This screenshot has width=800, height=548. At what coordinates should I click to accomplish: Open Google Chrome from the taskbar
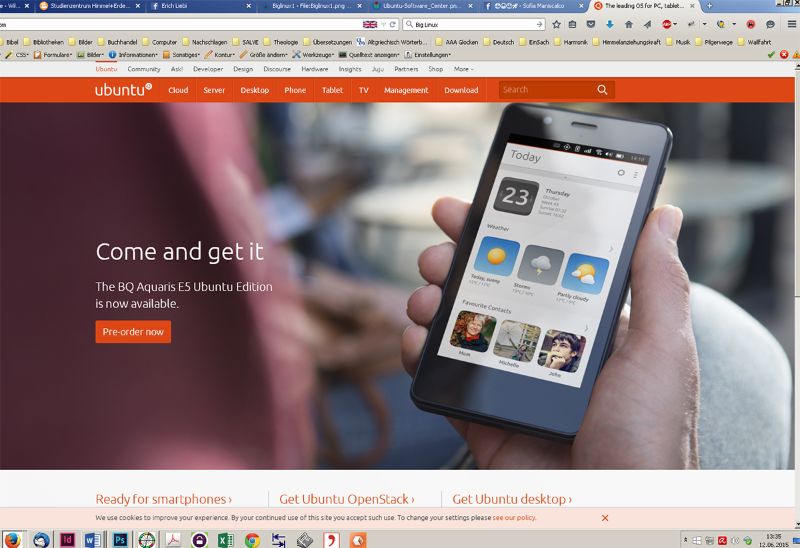pyautogui.click(x=252, y=539)
